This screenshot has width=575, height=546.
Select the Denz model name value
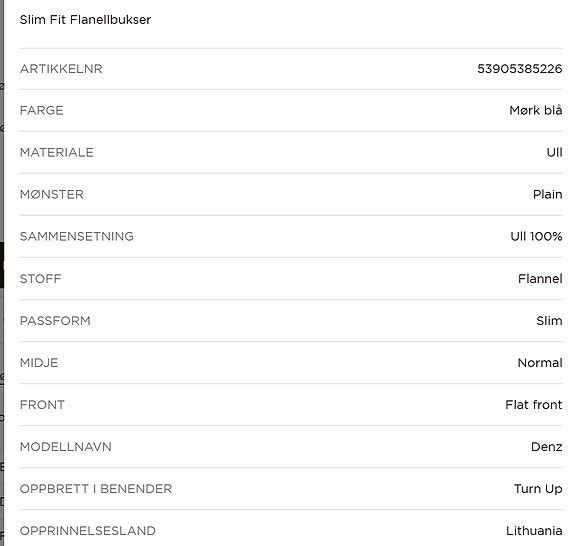546,447
